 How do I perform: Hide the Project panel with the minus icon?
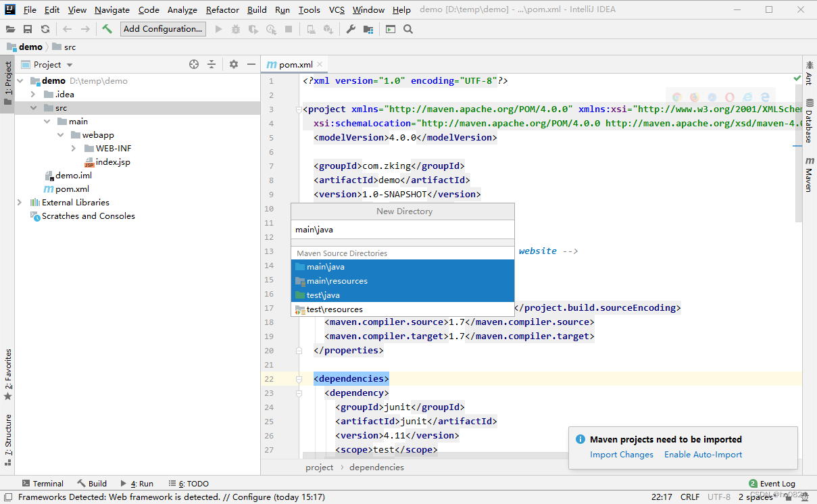pyautogui.click(x=251, y=64)
